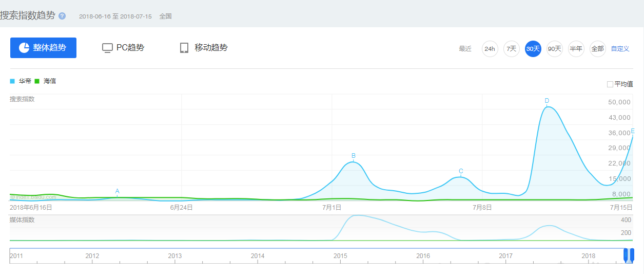Choose the 半年 time range
The image size is (644, 274).
tap(576, 49)
